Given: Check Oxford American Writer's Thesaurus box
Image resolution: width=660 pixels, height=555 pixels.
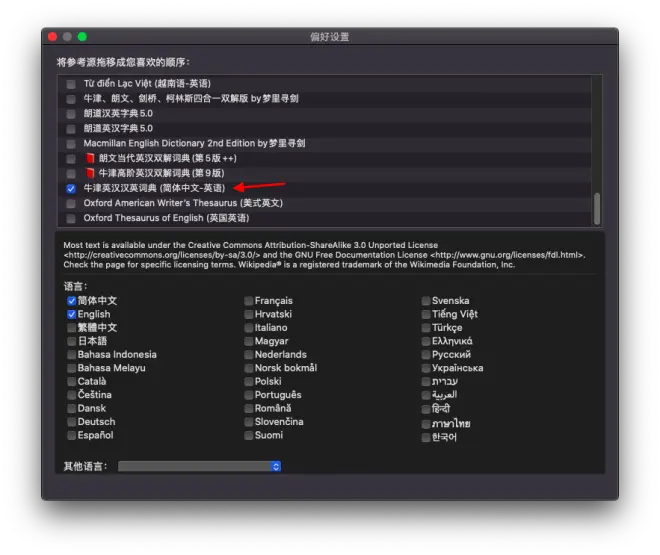Looking at the screenshot, I should tap(71, 204).
